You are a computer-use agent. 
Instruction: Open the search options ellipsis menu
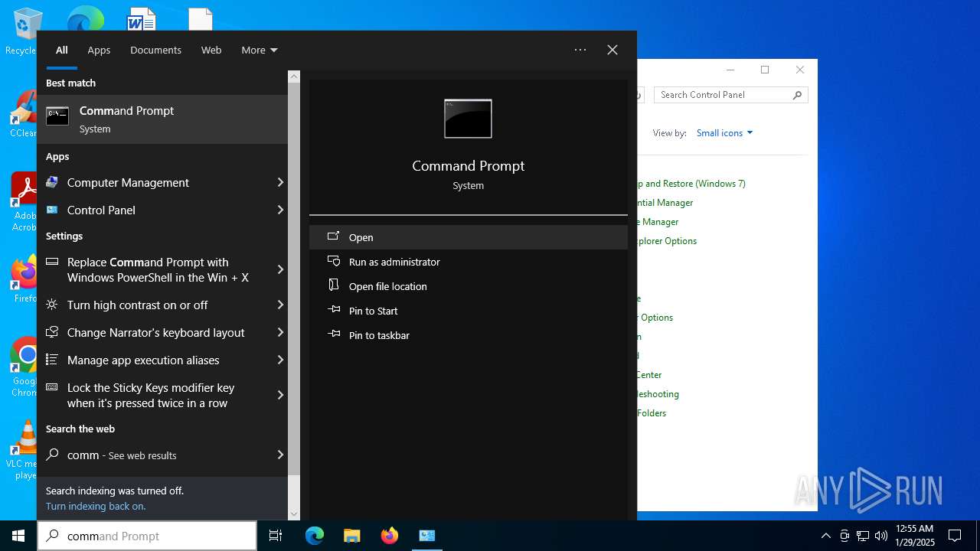[x=580, y=50]
